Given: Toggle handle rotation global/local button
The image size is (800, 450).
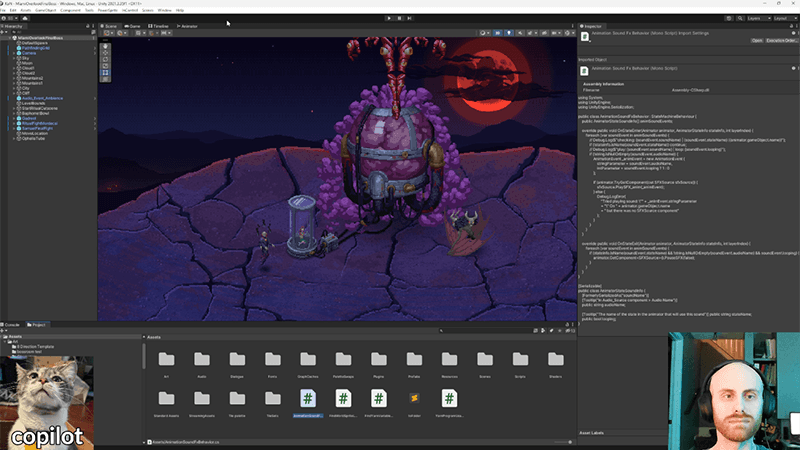Looking at the screenshot, I should pyautogui.click(x=121, y=33).
